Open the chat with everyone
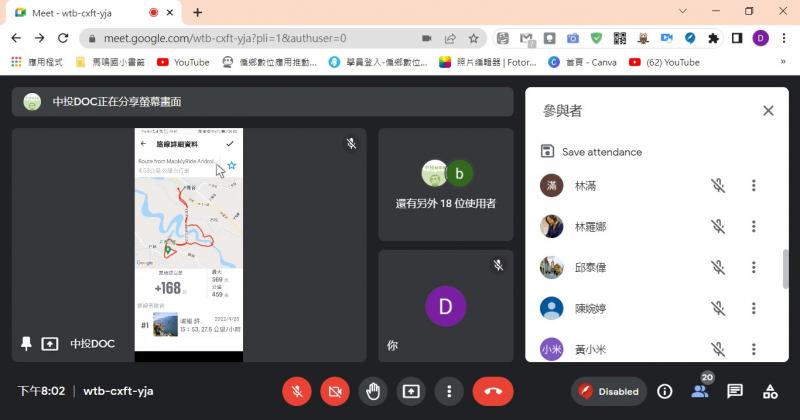 click(735, 391)
